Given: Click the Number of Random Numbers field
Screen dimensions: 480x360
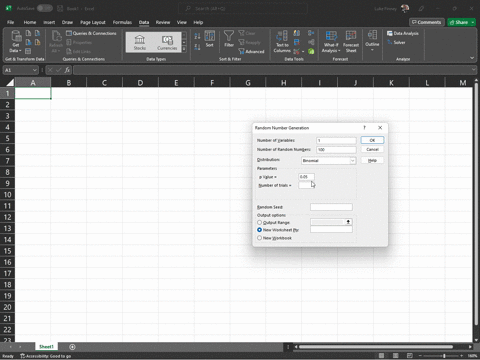Looking at the screenshot, I should [336, 150].
